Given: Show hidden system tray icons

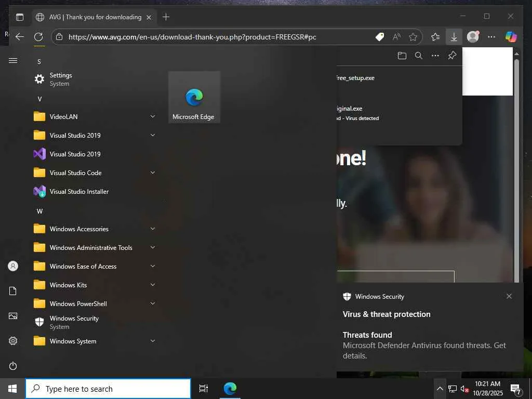Looking at the screenshot, I should 440,389.
